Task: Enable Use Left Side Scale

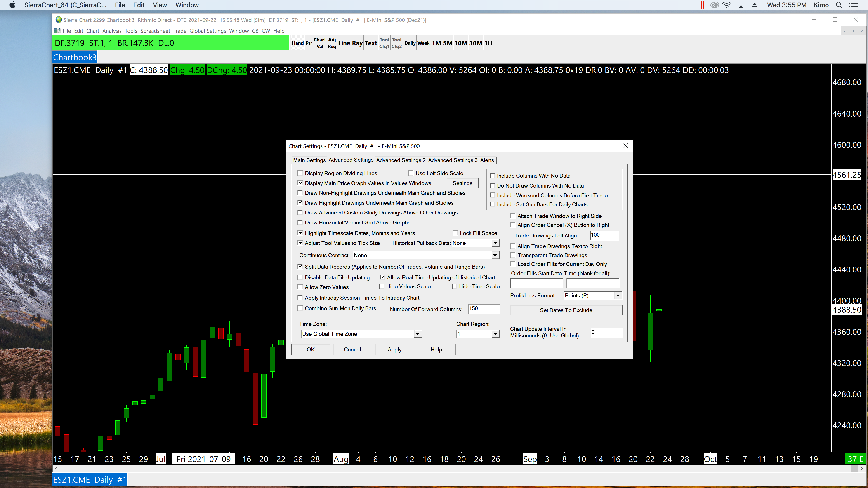Action: 411,173
